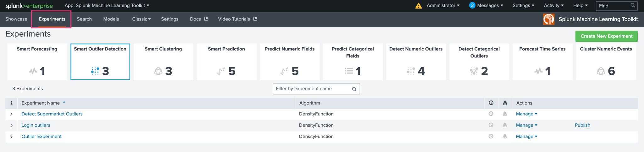Click the Docs external link icon
This screenshot has height=152, width=644.
pyautogui.click(x=206, y=19)
